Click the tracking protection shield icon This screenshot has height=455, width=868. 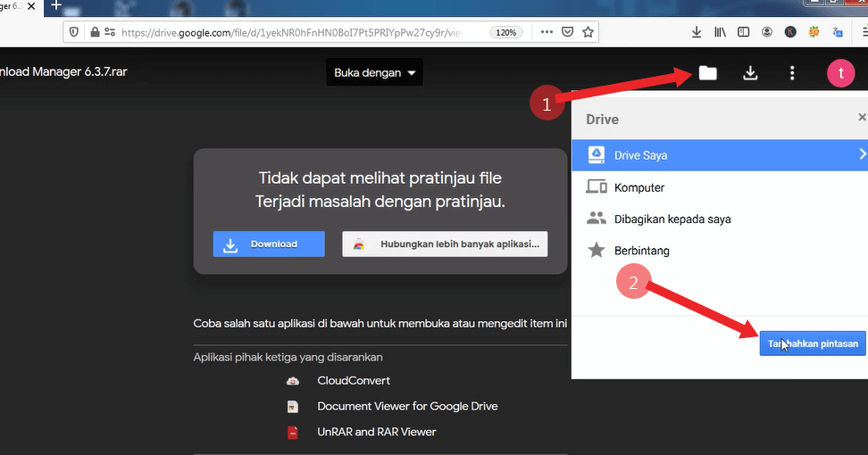point(73,32)
